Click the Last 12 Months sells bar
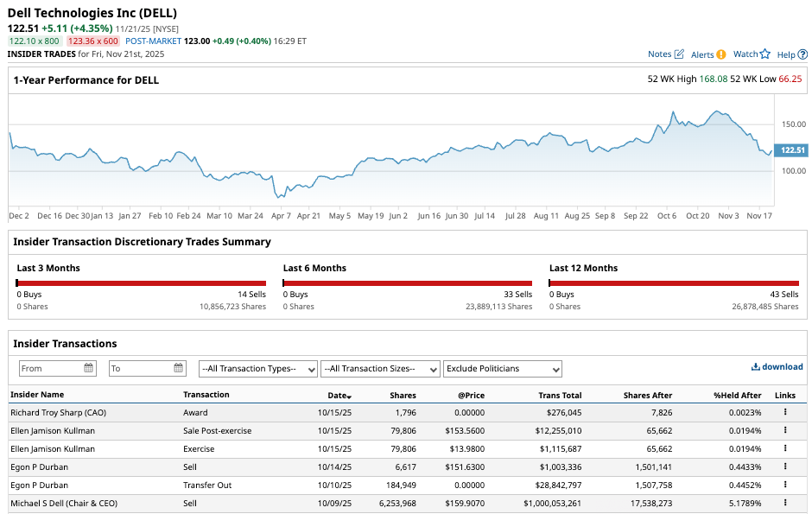The image size is (812, 514). click(674, 282)
